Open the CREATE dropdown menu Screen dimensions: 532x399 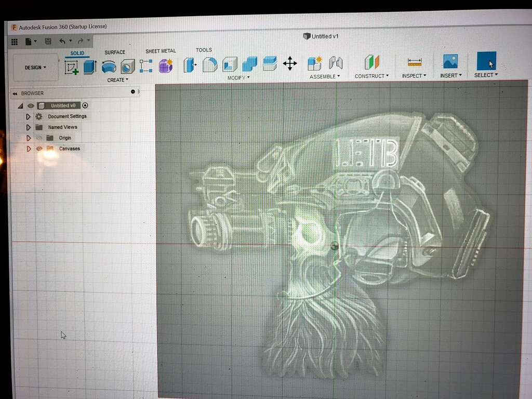117,79
